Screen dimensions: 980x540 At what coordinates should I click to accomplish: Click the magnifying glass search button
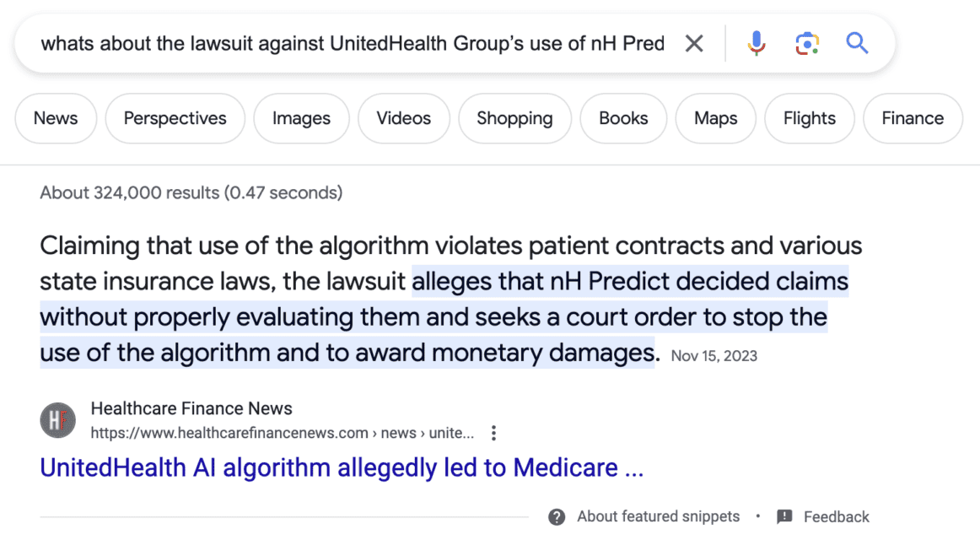[857, 43]
